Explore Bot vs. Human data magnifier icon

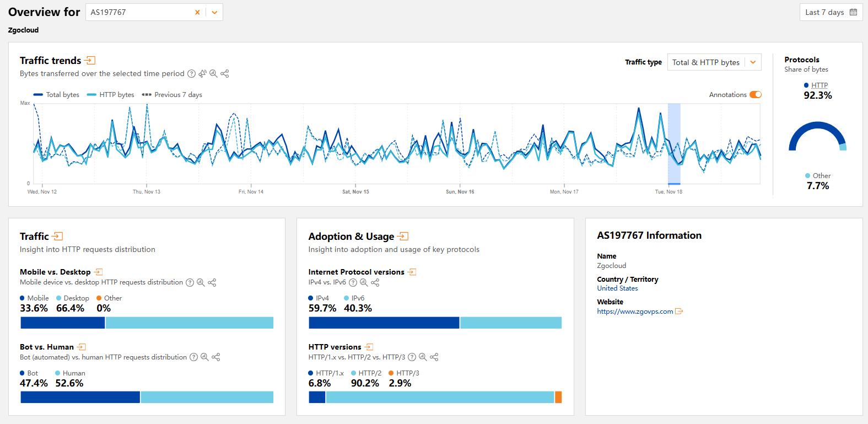pos(204,357)
